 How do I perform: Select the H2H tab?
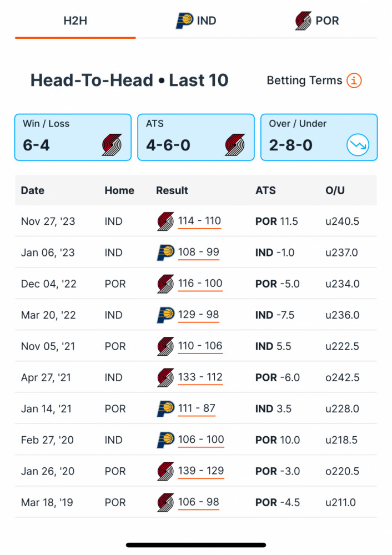coord(76,21)
